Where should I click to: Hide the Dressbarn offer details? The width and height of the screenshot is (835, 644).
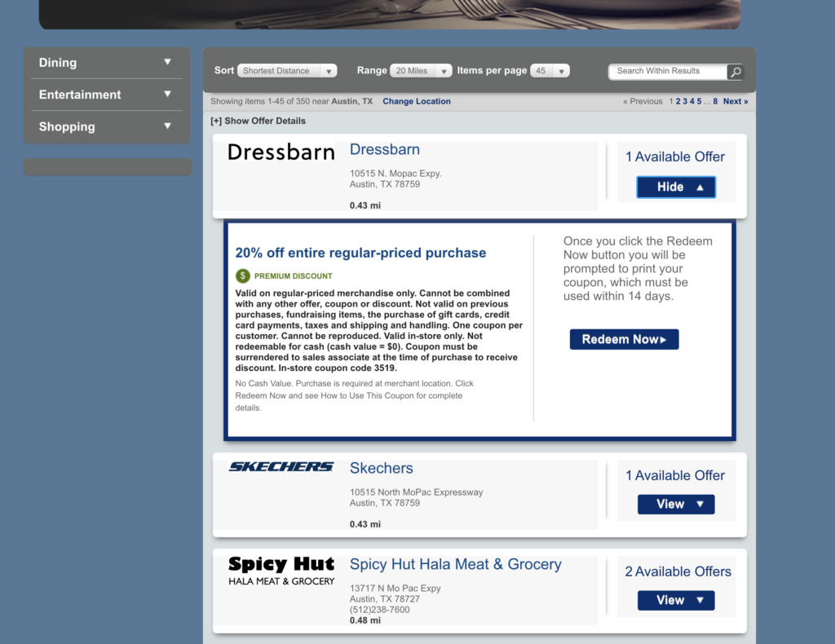click(676, 187)
